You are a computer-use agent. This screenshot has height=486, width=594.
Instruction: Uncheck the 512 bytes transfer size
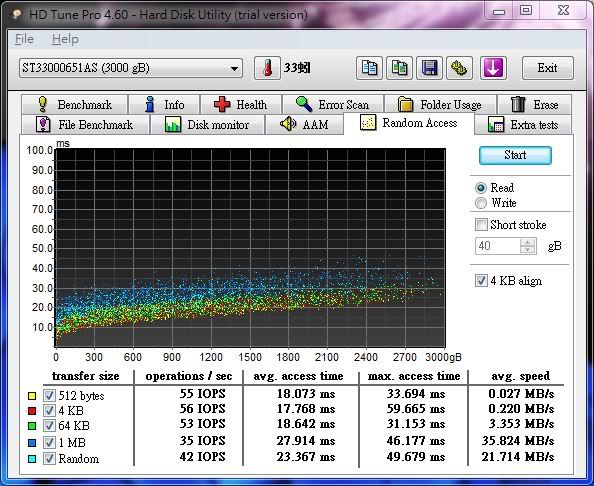49,395
